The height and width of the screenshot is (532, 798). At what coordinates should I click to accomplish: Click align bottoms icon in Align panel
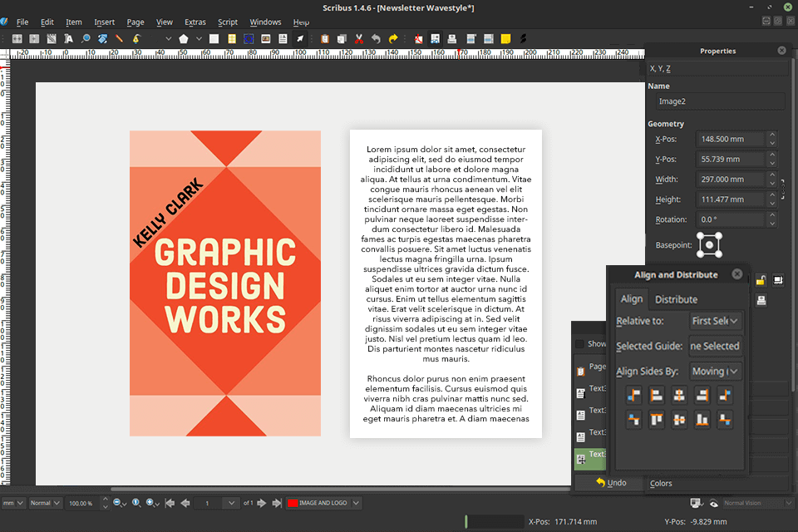[702, 420]
